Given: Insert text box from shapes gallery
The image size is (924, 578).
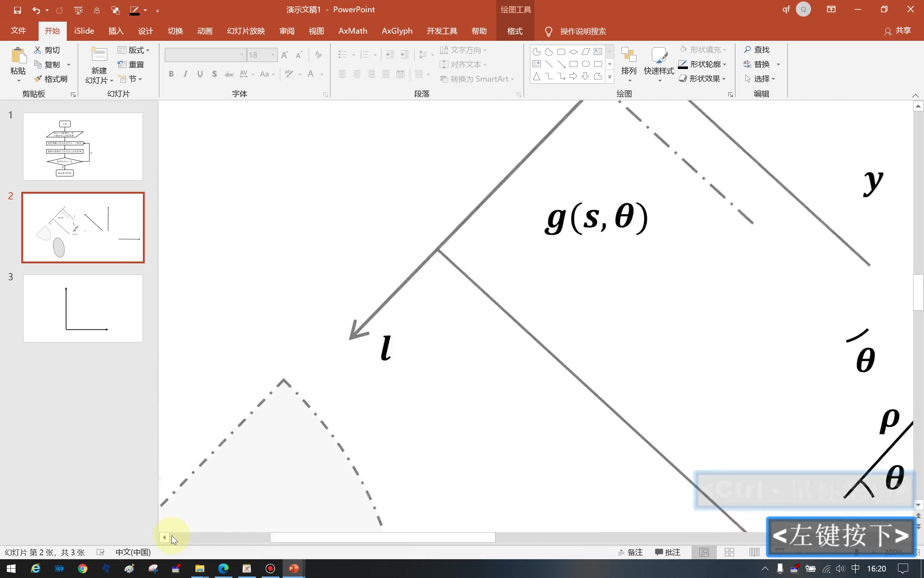Looking at the screenshot, I should point(598,52).
